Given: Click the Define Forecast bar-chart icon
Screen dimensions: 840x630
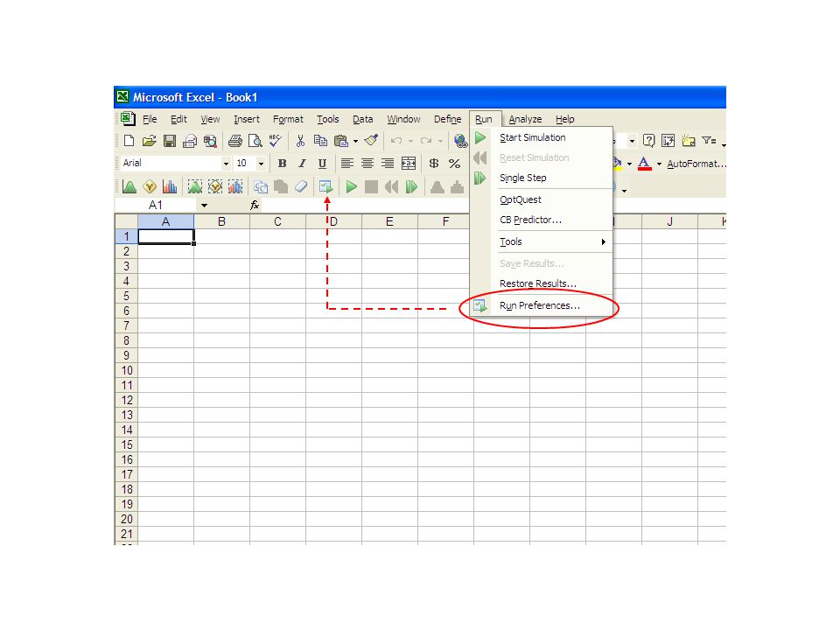Looking at the screenshot, I should (170, 186).
